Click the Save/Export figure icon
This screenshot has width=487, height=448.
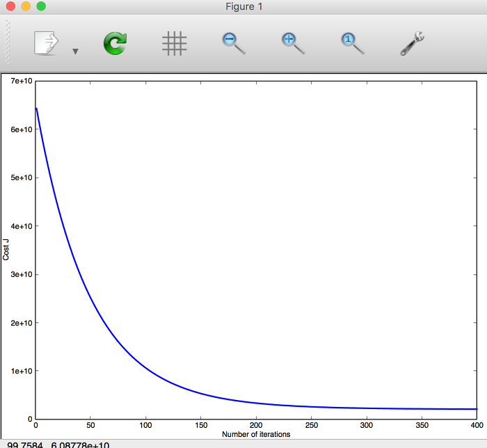click(x=46, y=43)
